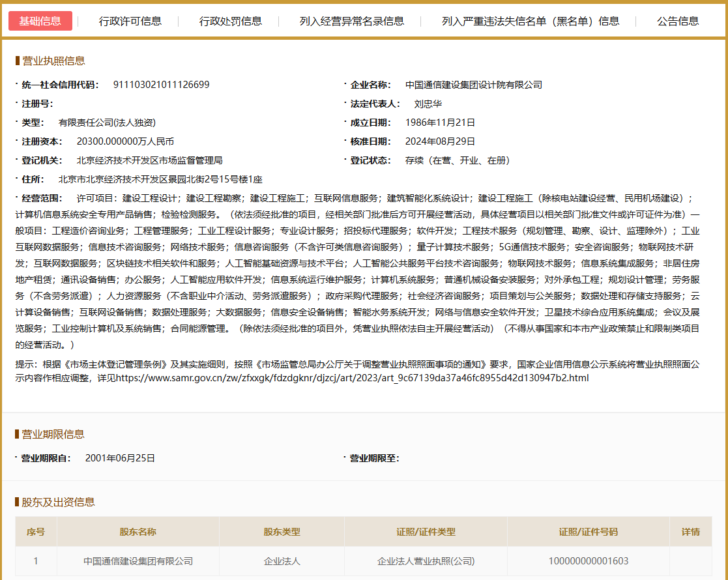The width and height of the screenshot is (728, 580).
Task: Click the 证照/证件号码 column header
Action: click(x=589, y=532)
